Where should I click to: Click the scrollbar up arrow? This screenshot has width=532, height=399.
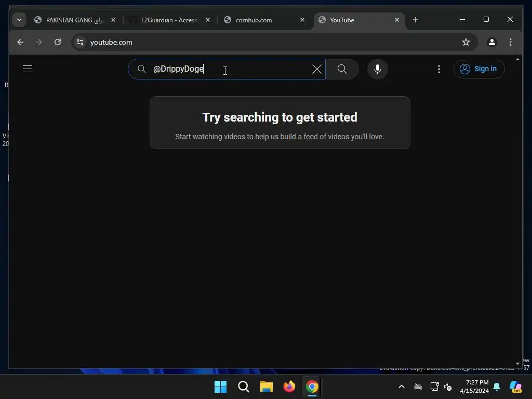517,59
